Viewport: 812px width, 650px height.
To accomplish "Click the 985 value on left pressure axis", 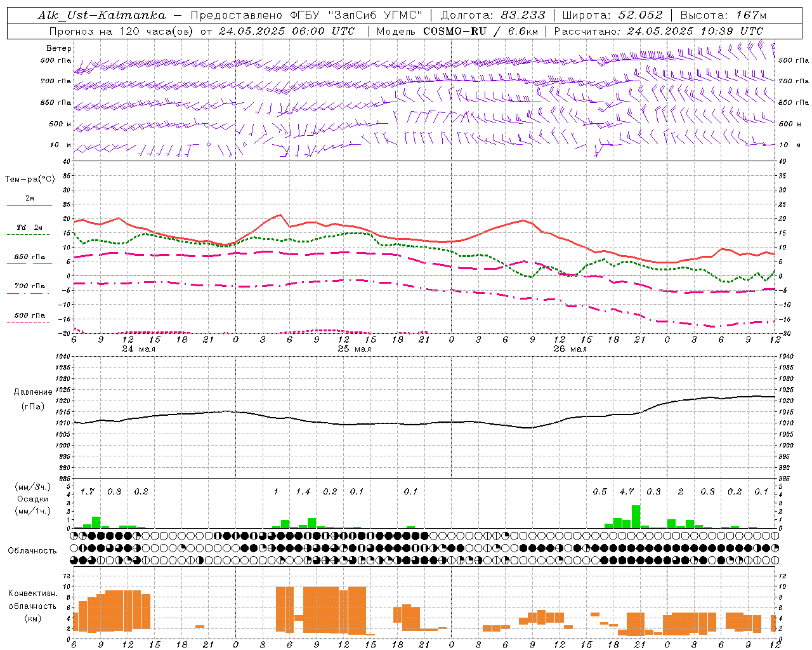I will (x=65, y=479).
